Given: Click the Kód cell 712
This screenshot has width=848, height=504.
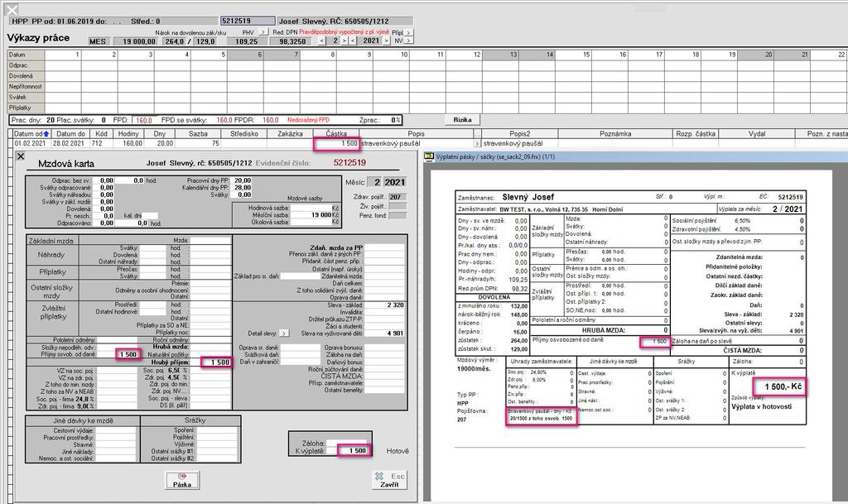Looking at the screenshot, I should (102, 144).
